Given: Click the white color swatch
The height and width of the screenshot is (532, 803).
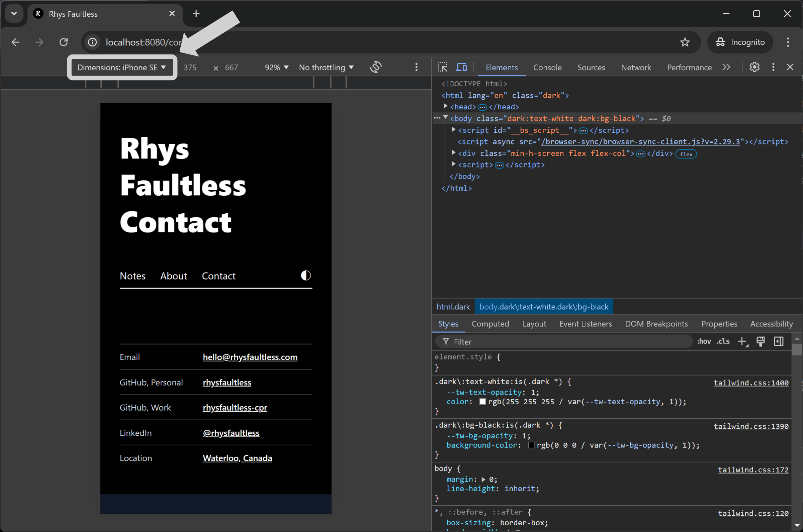Looking at the screenshot, I should click(482, 402).
